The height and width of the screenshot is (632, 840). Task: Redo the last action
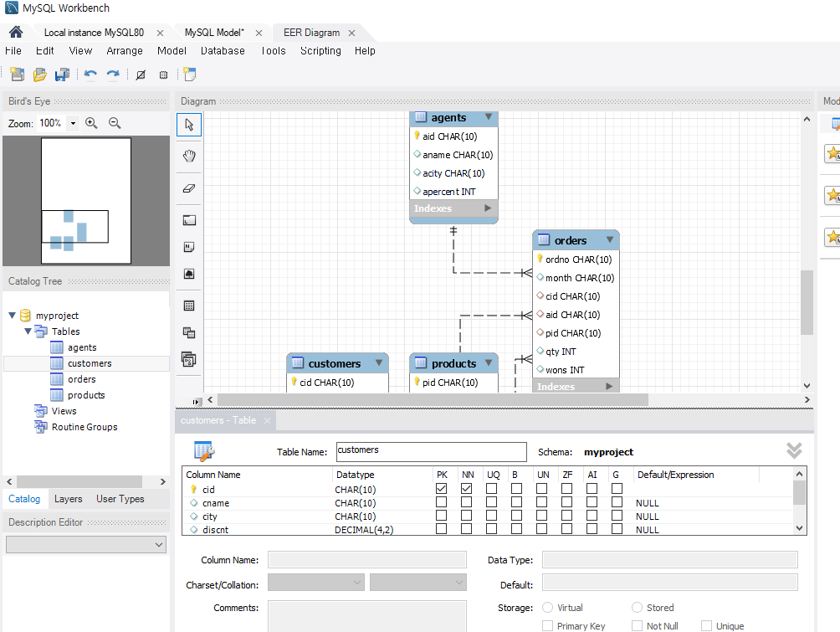tap(113, 75)
